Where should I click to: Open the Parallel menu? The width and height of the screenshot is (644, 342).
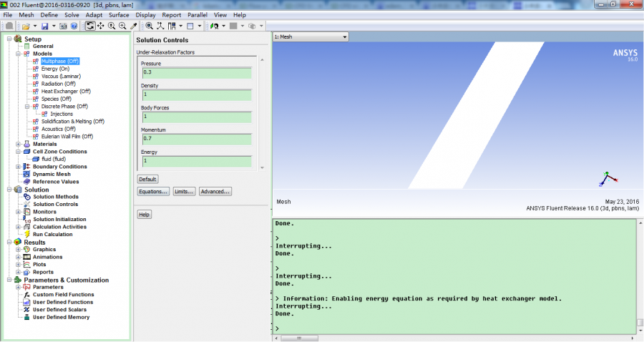click(197, 15)
